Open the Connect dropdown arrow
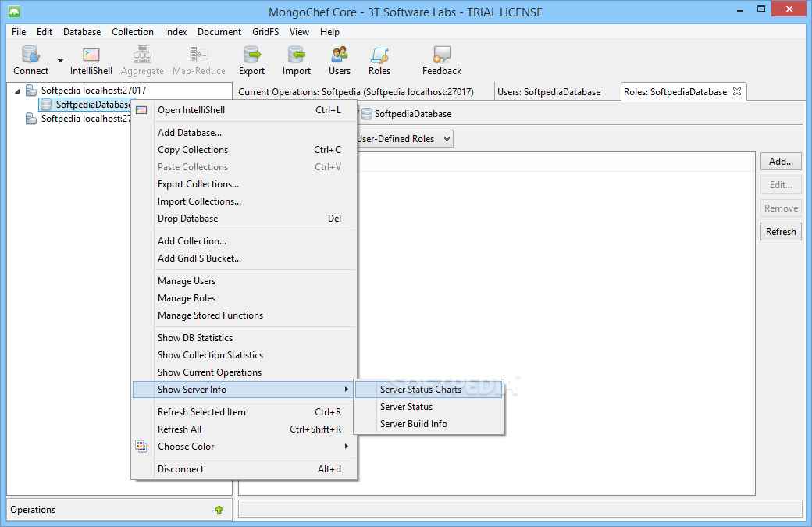The height and width of the screenshot is (527, 812). click(60, 61)
